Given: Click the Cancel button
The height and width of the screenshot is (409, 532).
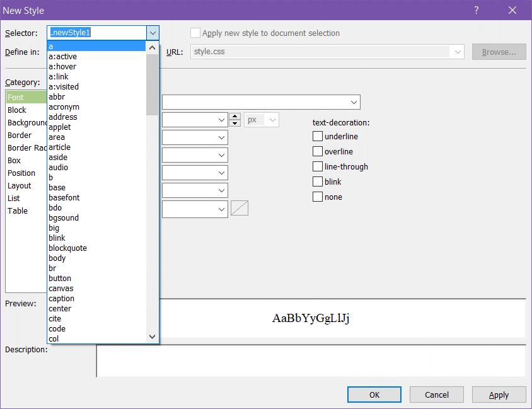Looking at the screenshot, I should point(437,395).
